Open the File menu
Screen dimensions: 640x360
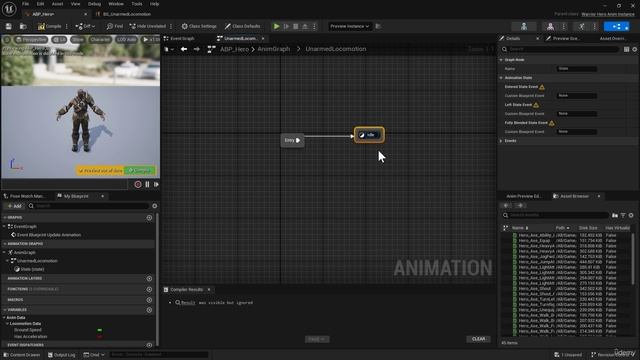[x=25, y=4]
